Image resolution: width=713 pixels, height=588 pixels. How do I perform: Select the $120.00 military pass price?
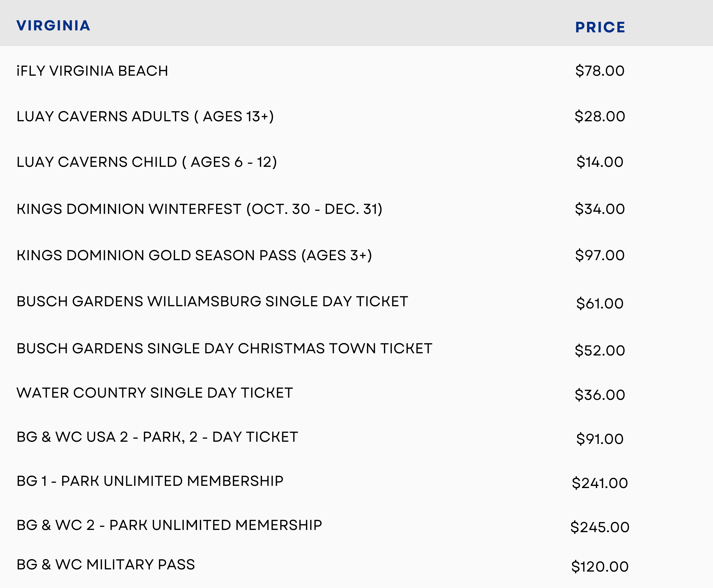600,567
